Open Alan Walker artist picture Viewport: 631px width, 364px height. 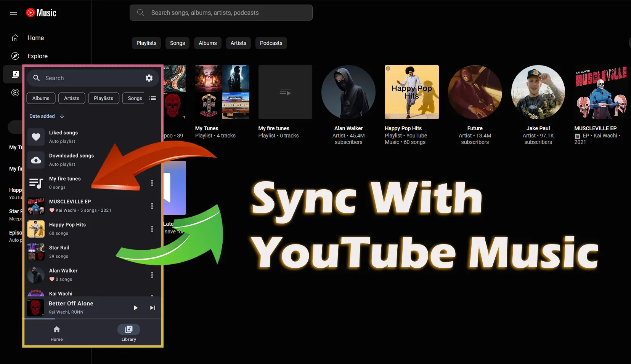coord(348,92)
